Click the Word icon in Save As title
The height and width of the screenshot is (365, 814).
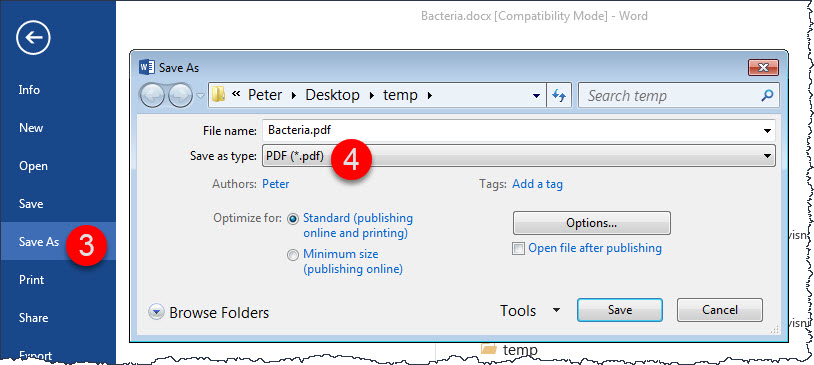147,67
